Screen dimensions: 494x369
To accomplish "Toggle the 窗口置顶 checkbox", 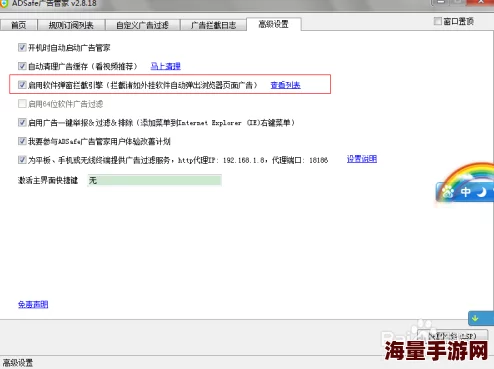I will pyautogui.click(x=438, y=21).
